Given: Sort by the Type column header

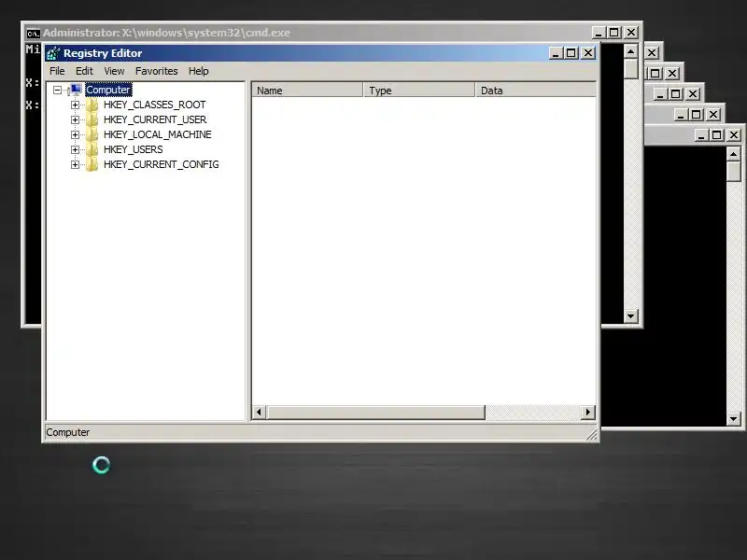Looking at the screenshot, I should pyautogui.click(x=419, y=90).
